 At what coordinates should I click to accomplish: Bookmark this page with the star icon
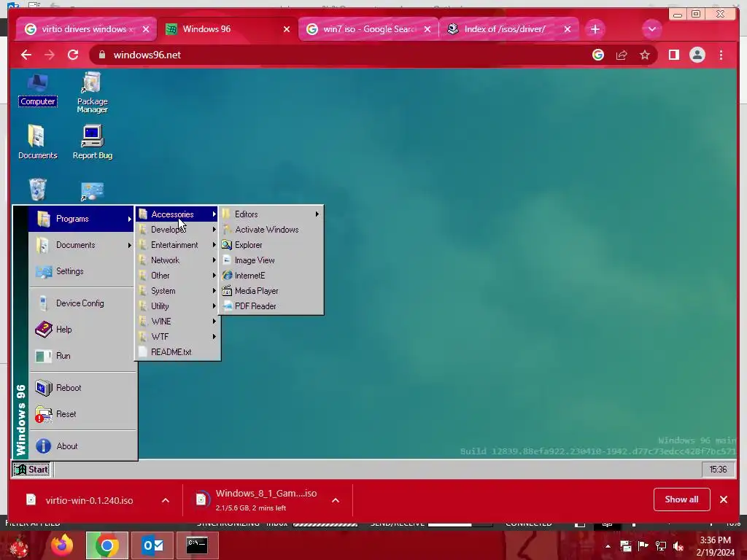pos(645,55)
